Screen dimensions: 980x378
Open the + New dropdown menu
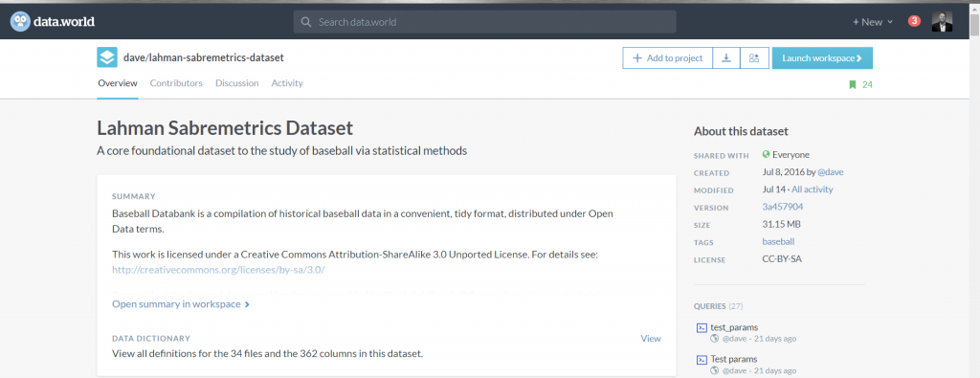[x=873, y=22]
